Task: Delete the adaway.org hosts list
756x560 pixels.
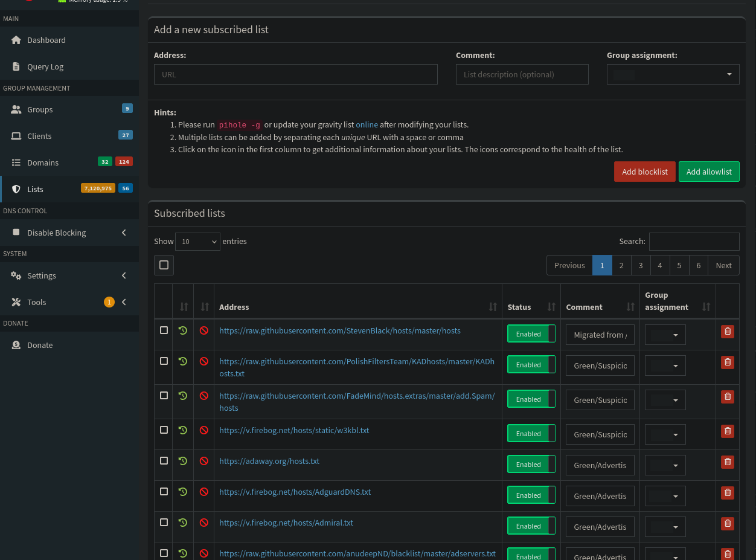Action: point(728,462)
